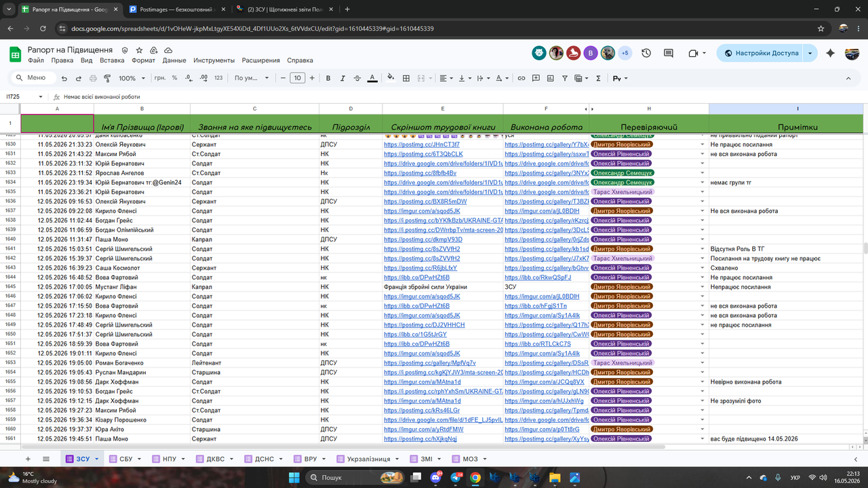Switch to the СБУ sheet tab

pyautogui.click(x=125, y=459)
